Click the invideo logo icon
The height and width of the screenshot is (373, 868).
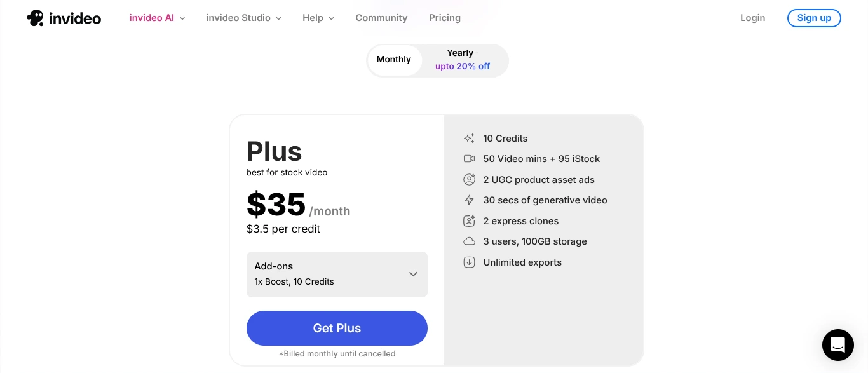[x=35, y=18]
